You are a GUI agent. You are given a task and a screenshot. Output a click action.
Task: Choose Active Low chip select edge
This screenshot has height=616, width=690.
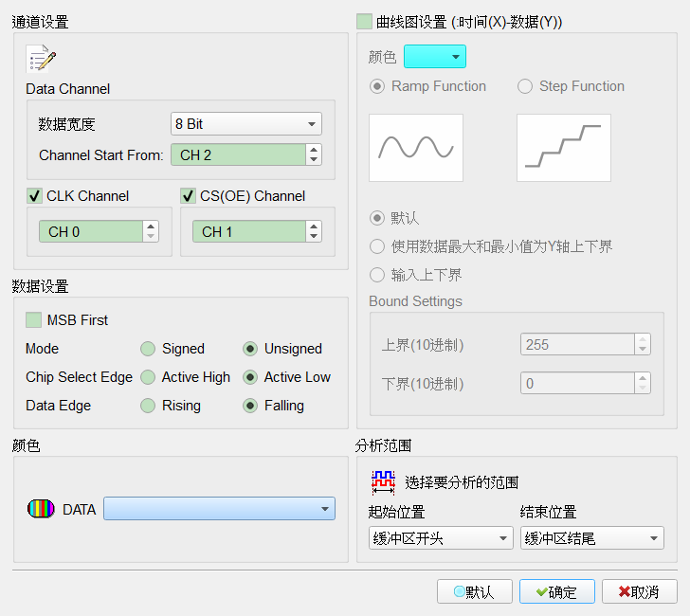coord(250,377)
